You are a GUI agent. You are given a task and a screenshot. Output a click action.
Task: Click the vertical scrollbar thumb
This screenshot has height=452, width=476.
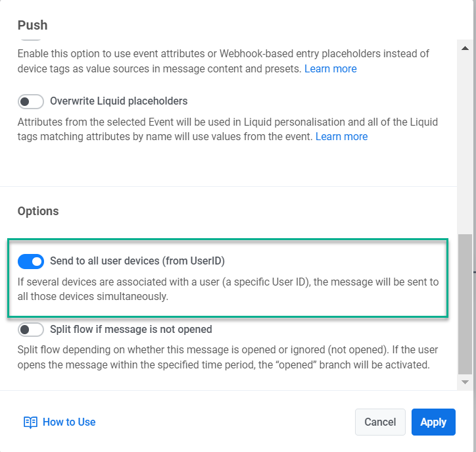tap(465, 303)
